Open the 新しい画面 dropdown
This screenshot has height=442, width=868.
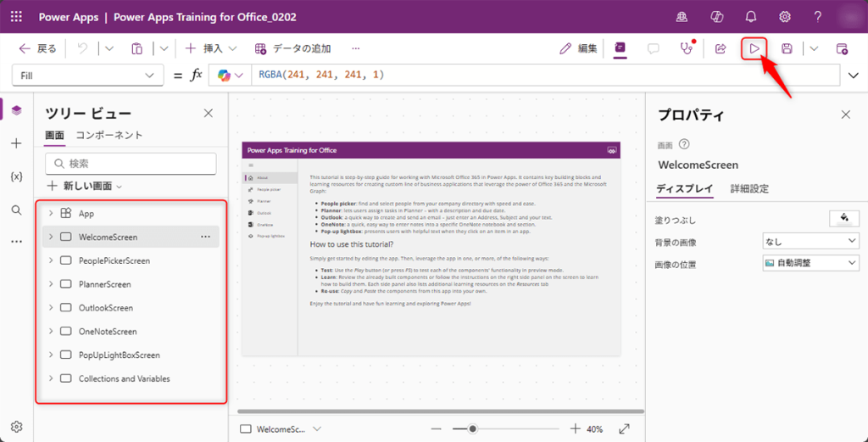coord(85,186)
